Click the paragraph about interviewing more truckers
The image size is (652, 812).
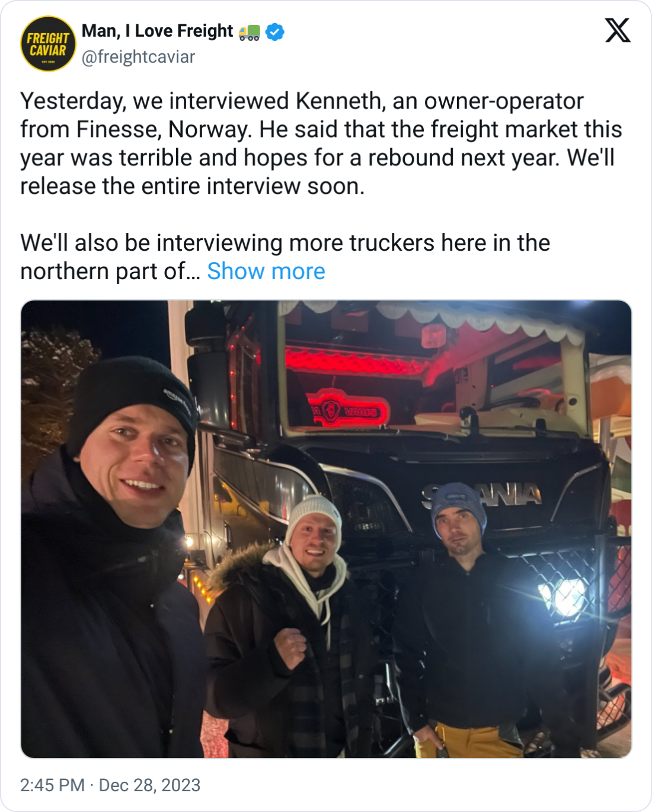point(285,257)
